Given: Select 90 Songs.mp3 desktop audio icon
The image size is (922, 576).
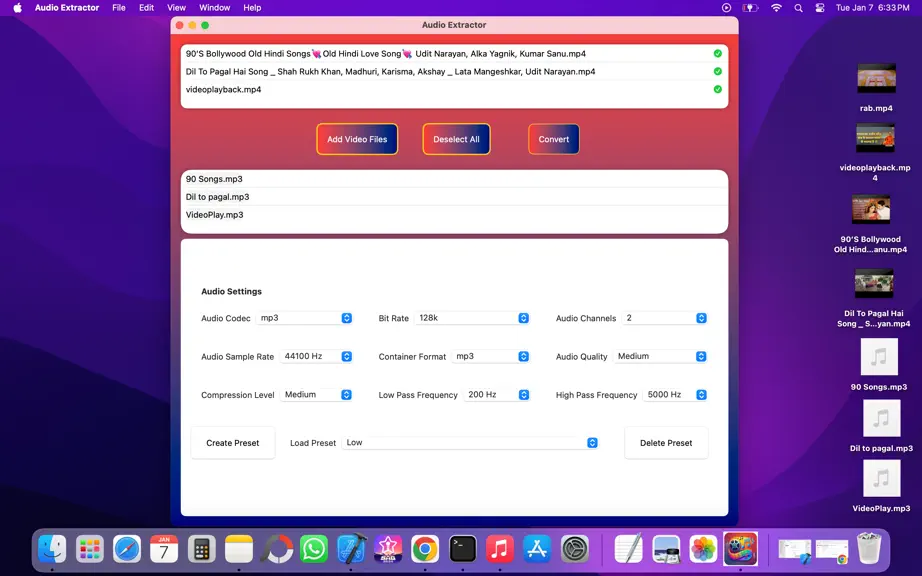Looking at the screenshot, I should pos(879,357).
